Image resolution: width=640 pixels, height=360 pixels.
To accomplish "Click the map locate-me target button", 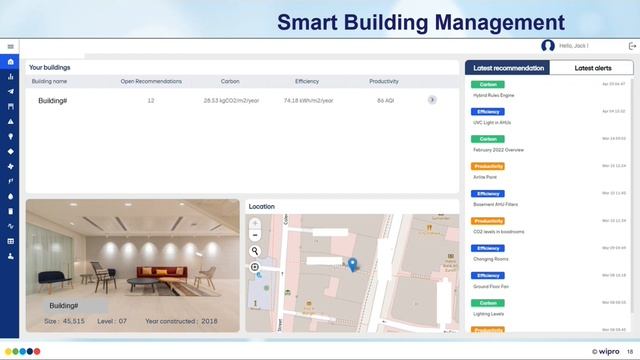I will [255, 267].
